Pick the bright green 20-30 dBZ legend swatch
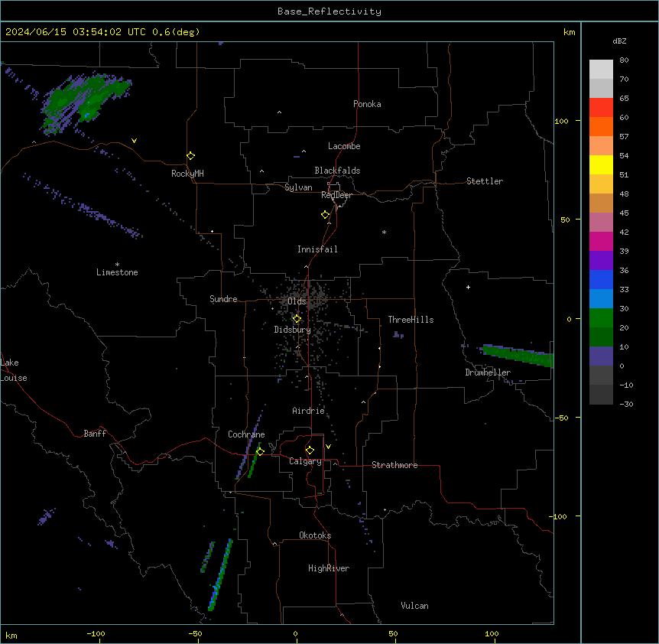Screen dimensions: 659x644 click(601, 318)
